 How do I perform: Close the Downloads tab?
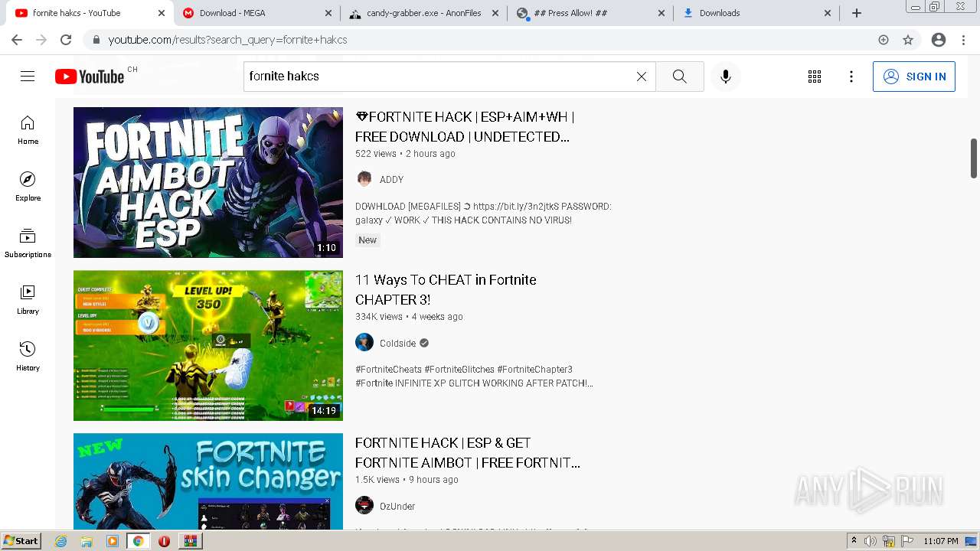pos(828,13)
